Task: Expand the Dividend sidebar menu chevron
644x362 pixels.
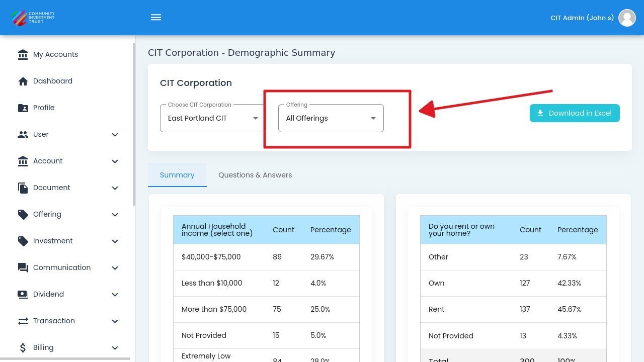Action: (115, 295)
